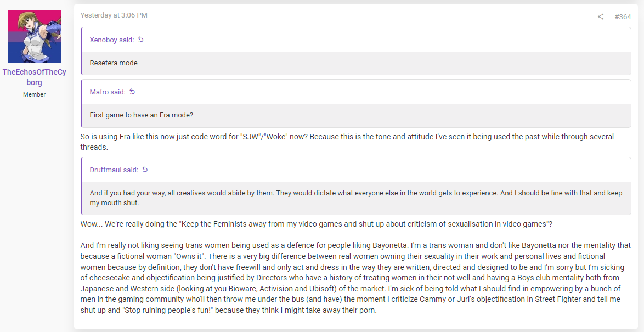The image size is (644, 332).
Task: Click the paragraph starting 'So is using Era'
Action: point(347,142)
